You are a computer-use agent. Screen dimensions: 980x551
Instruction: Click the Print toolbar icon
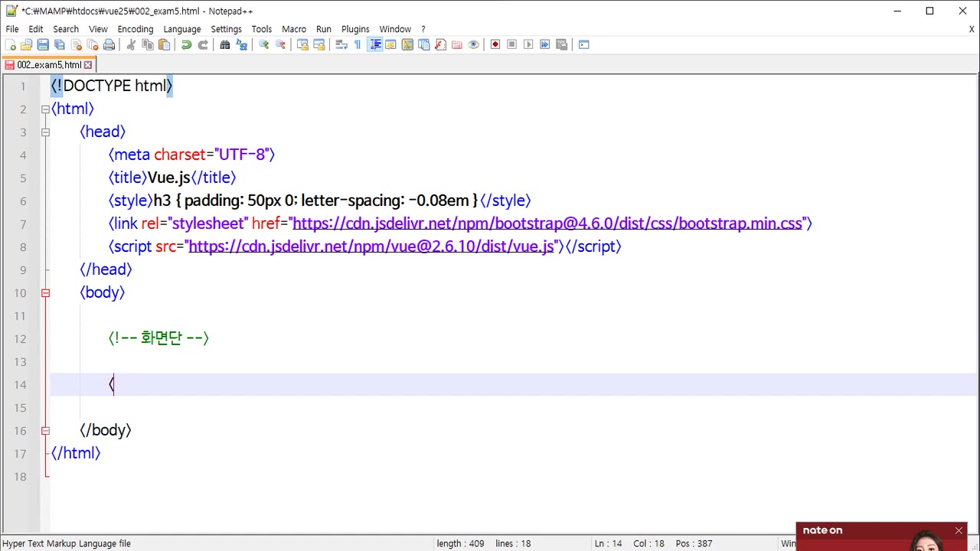[x=109, y=45]
